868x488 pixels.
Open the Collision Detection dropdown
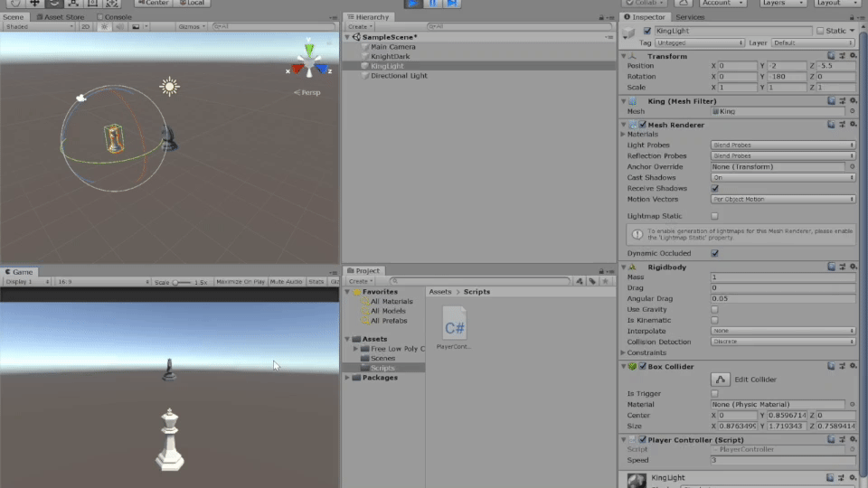click(x=782, y=343)
